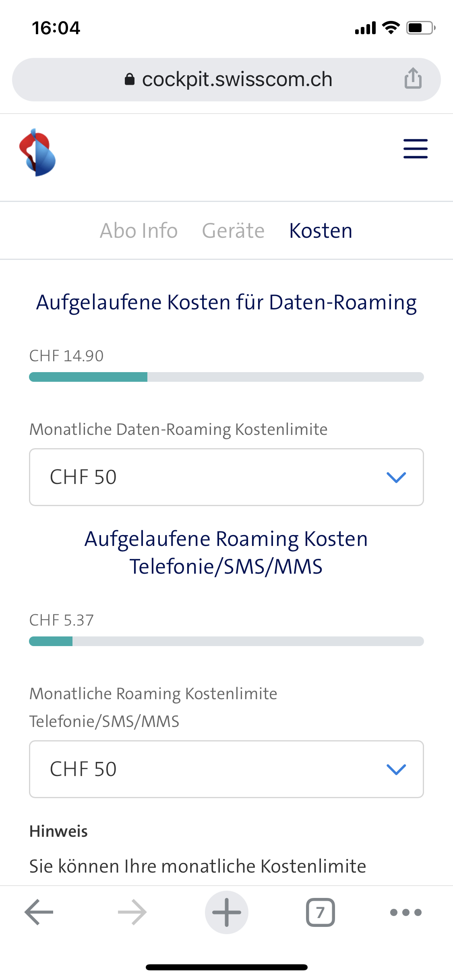Click the CHF 14.90 data roaming progress bar

click(226, 377)
